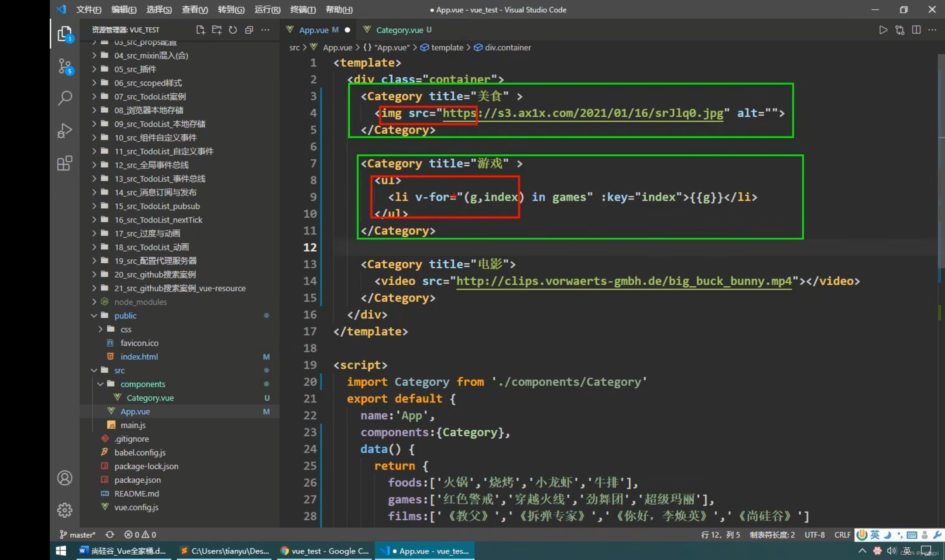945x560 pixels.
Task: Open the 终端(T) menu
Action: coord(303,9)
